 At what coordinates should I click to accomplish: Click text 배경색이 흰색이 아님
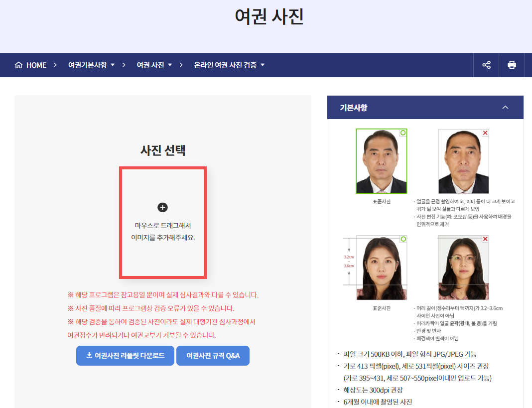point(437,338)
